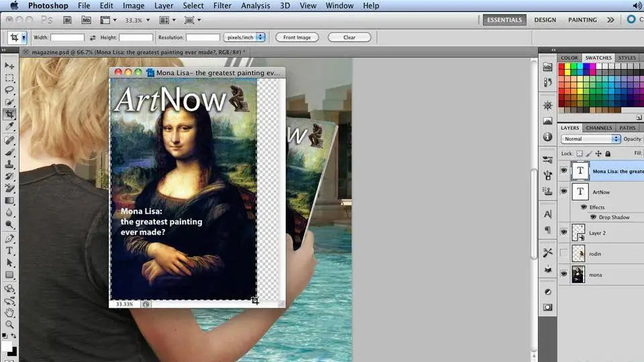The height and width of the screenshot is (362, 644).
Task: Select the Rectangle shape tool
Action: click(9, 275)
